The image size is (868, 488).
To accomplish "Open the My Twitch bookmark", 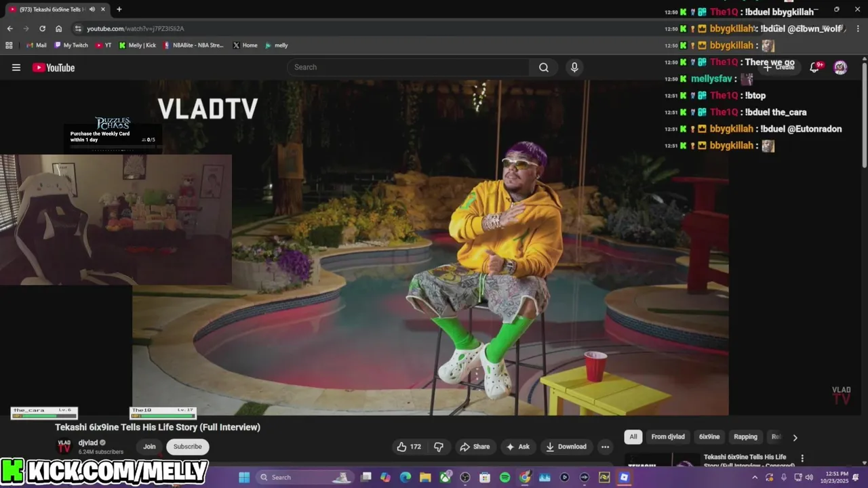I will click(71, 45).
